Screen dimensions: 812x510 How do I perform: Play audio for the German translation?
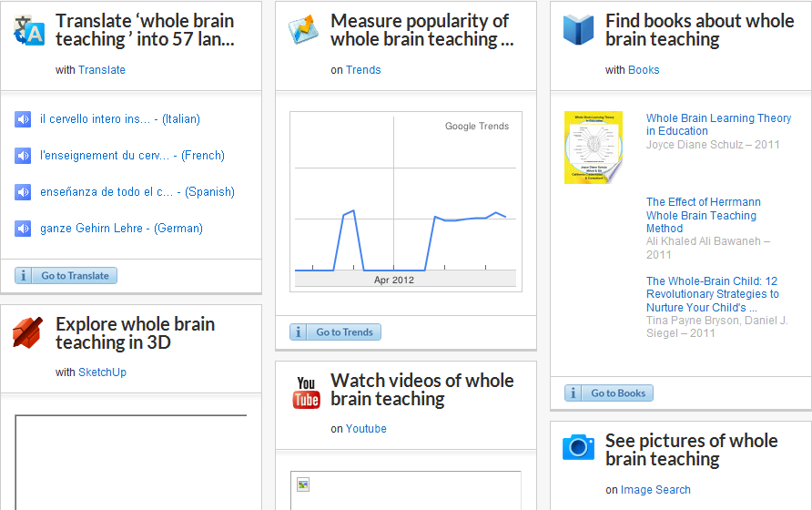(23, 228)
